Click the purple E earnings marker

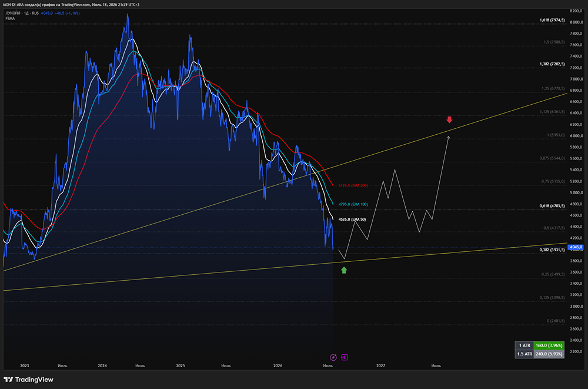[x=344, y=357]
